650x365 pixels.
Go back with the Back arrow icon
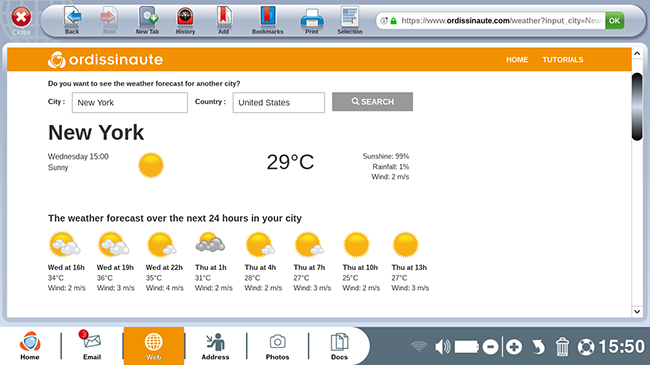72,17
